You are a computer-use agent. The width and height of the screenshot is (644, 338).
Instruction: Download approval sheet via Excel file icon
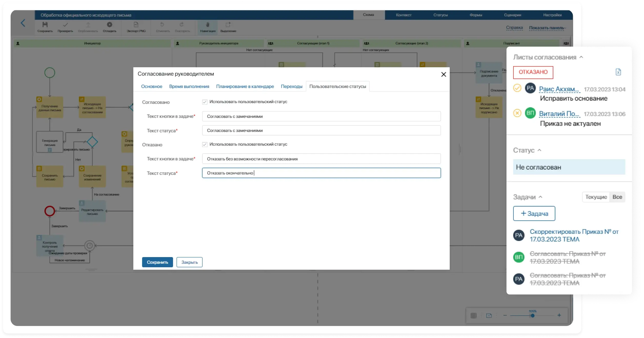point(618,72)
